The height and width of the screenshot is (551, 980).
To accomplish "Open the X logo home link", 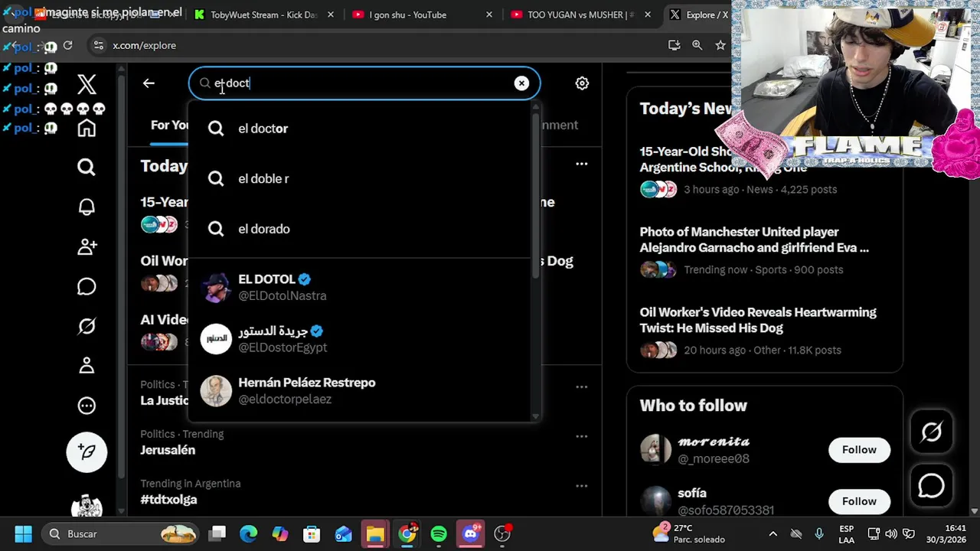I will tap(87, 84).
